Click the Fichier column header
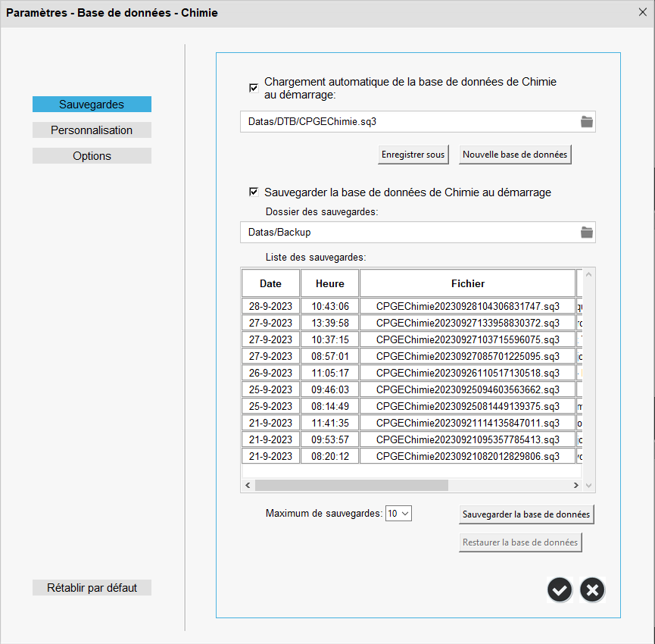 click(467, 283)
